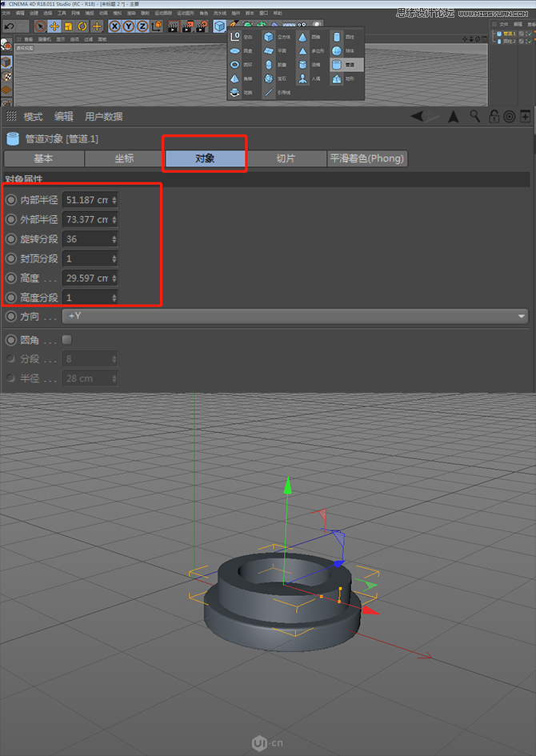Viewport: 536px width, 756px height.
Task: Click the search magnifier in attributes panel
Action: (x=475, y=117)
